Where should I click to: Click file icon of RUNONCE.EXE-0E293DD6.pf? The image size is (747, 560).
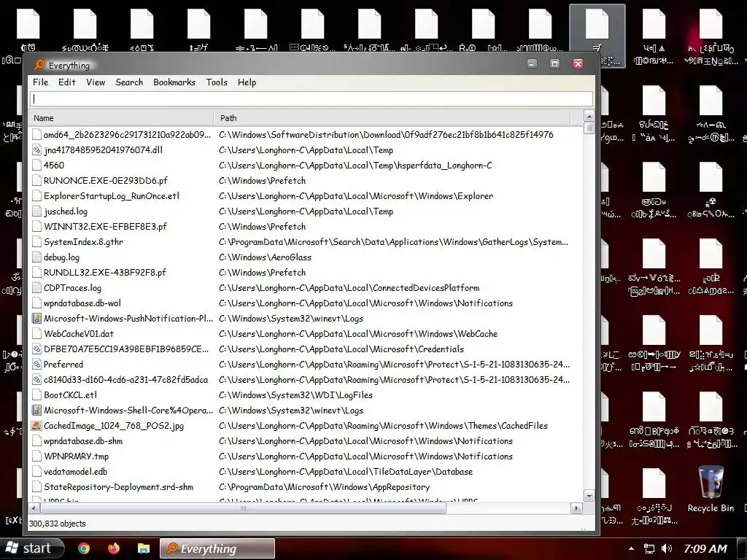tap(36, 181)
